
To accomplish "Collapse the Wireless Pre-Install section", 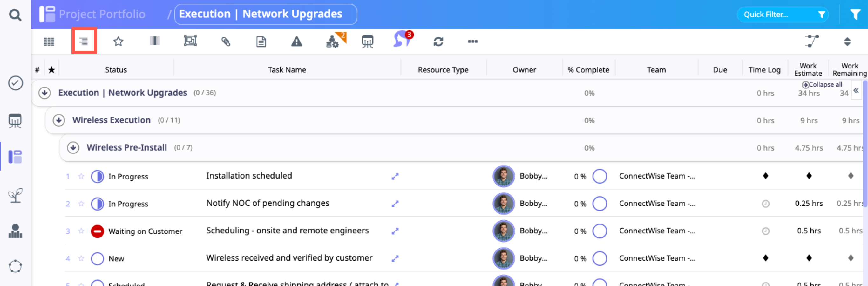I will [73, 147].
